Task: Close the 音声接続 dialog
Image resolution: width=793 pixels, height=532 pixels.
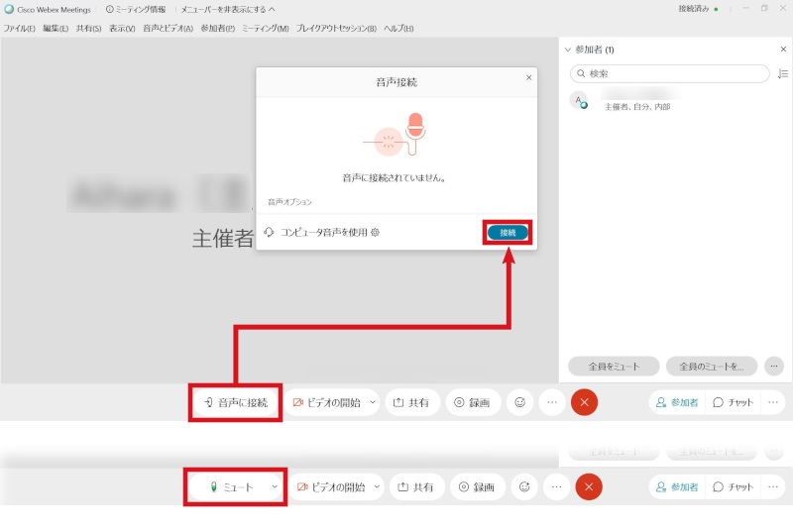Action: pos(528,77)
